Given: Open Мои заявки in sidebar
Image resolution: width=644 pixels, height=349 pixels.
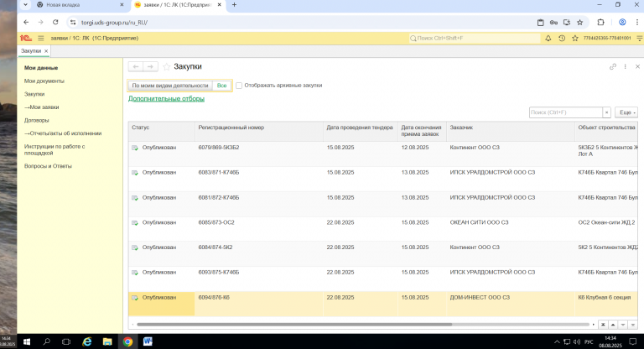Looking at the screenshot, I should click(41, 107).
